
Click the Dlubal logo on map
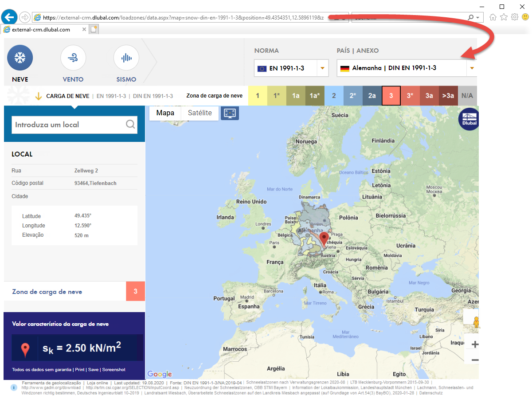469,119
